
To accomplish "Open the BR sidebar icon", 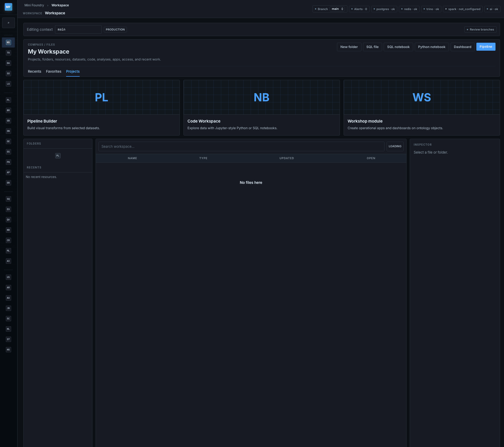I will (8, 110).
